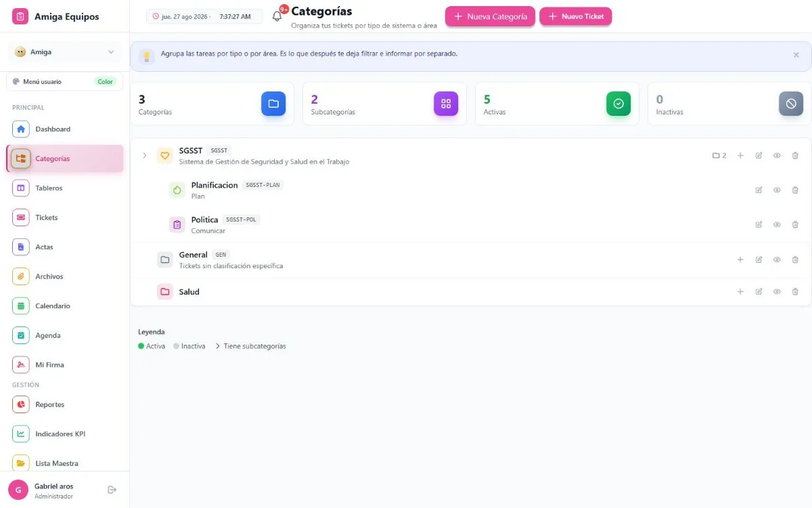812x508 pixels.
Task: Open Tickets in sidebar
Action: [x=65, y=217]
